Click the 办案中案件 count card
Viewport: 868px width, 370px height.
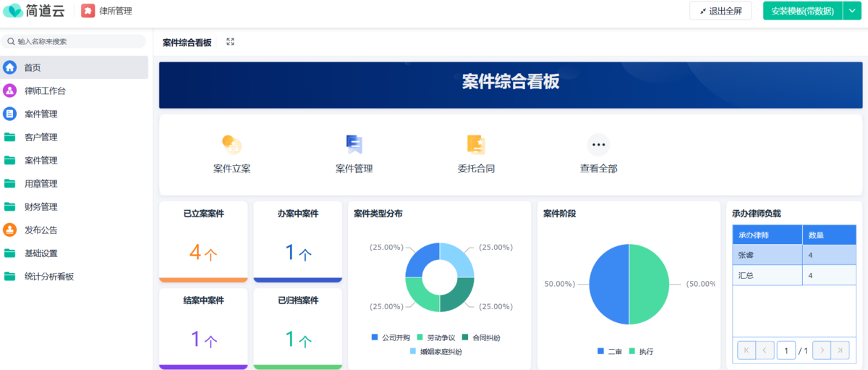pos(298,242)
